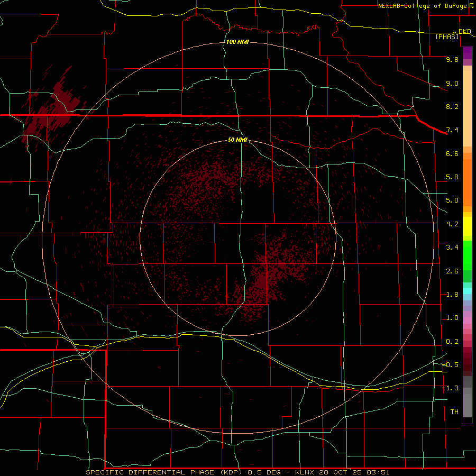Click the 4.2 scale value

tap(452, 224)
